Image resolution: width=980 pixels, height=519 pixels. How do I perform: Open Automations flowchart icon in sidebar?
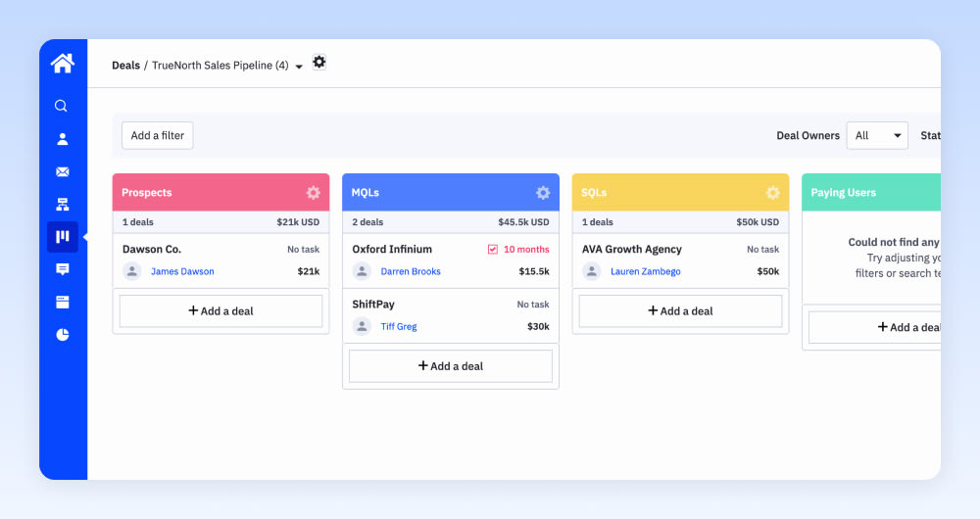[63, 205]
